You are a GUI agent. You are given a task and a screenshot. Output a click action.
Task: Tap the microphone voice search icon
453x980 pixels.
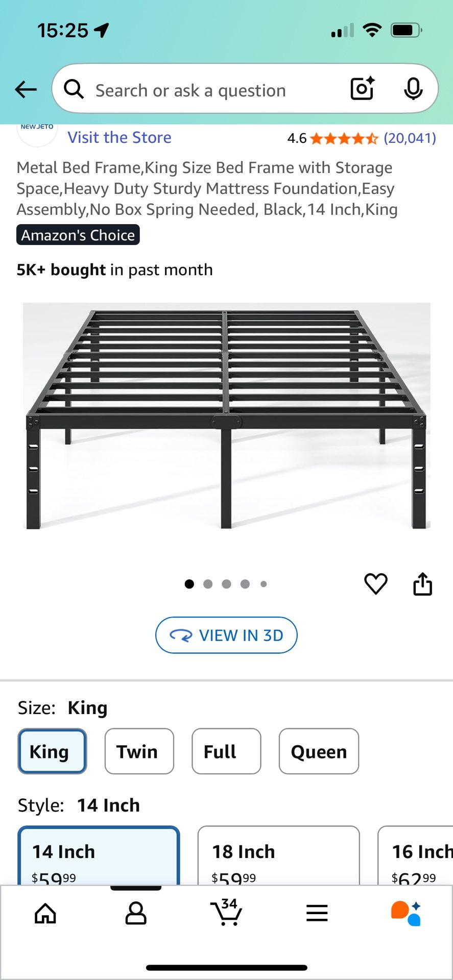(x=413, y=89)
